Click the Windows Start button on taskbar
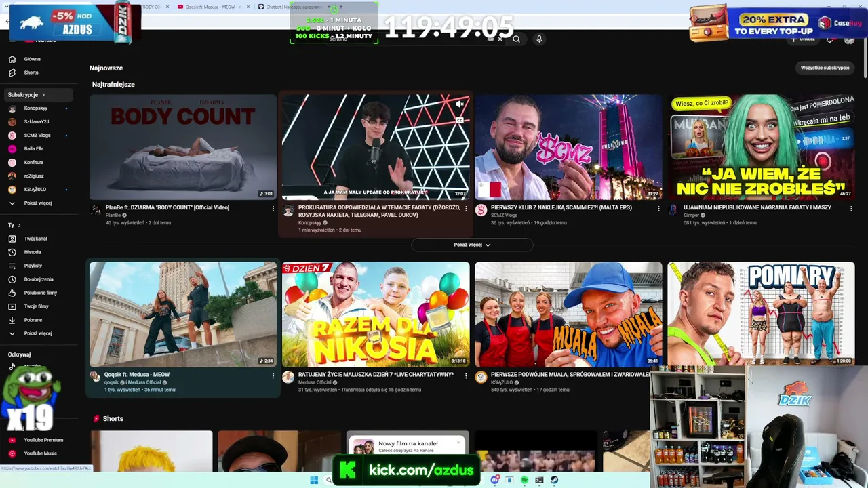 pos(314,481)
